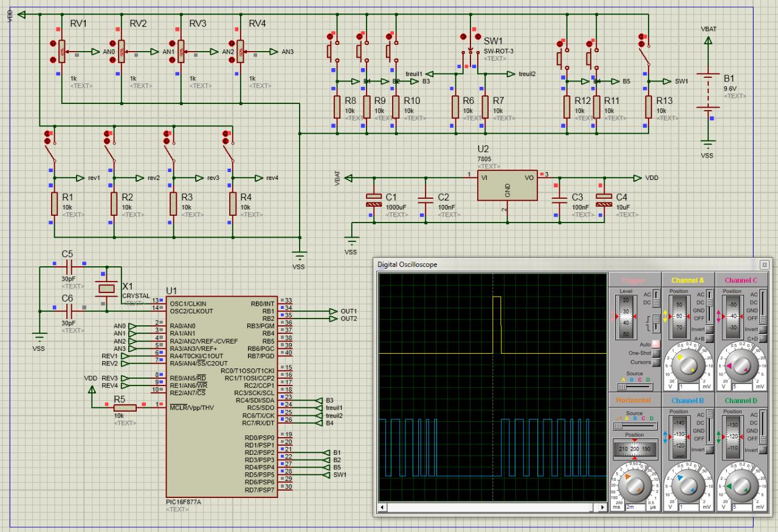The image size is (778, 532).
Task: Toggle the One-Shot trigger button
Action: (x=656, y=353)
